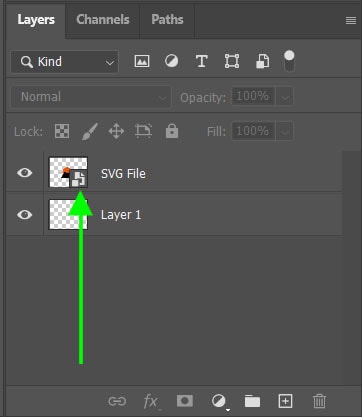This screenshot has width=362, height=417.
Task: Expand the Opacity slider arrow
Action: [285, 97]
